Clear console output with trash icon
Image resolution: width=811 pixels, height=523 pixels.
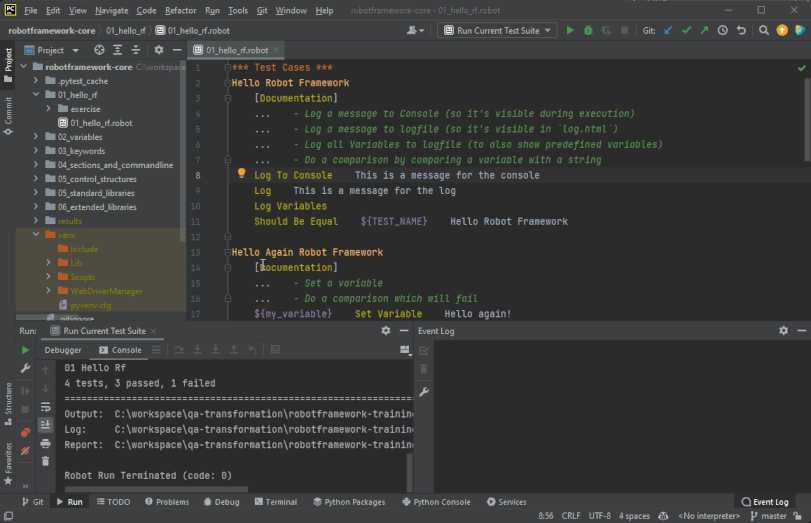45,461
